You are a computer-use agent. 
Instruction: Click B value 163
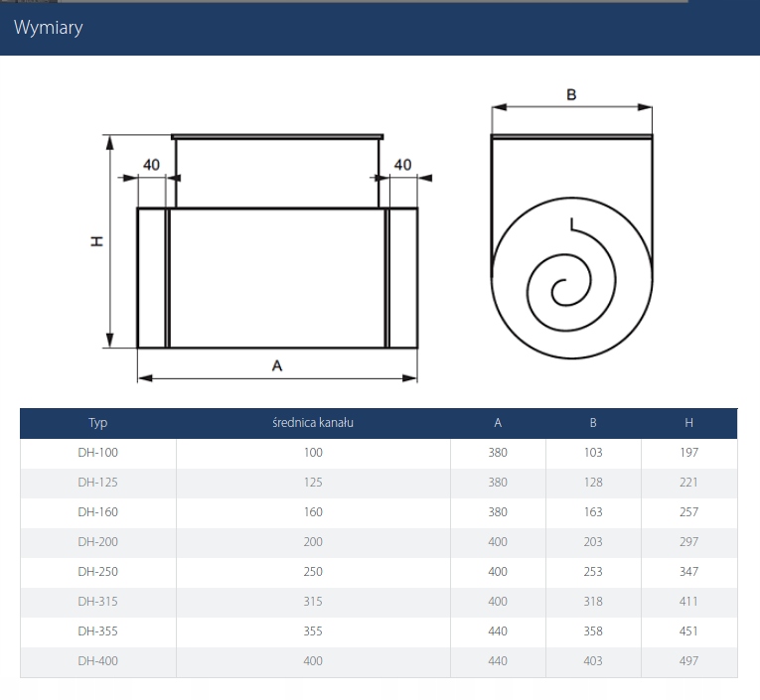coord(593,512)
